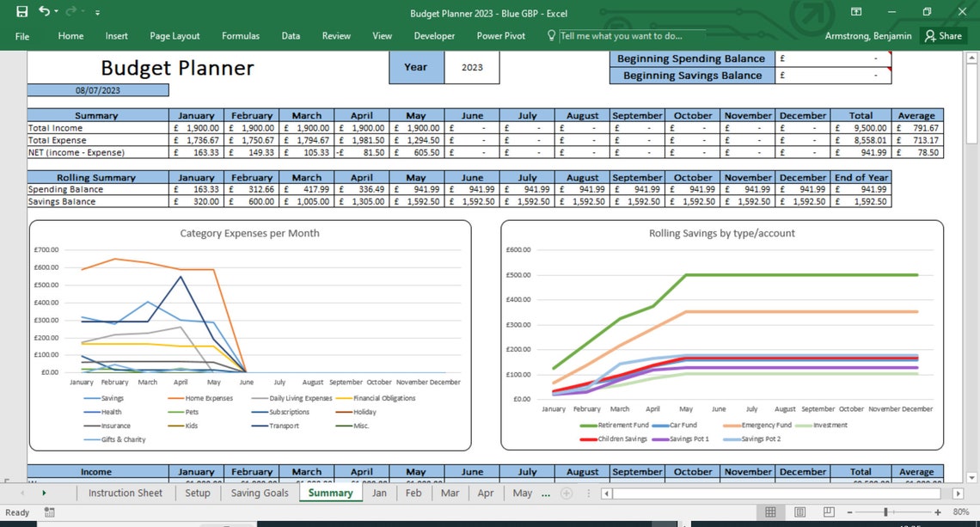This screenshot has height=527, width=980.
Task: Click the Save icon in Quick Access Toolbar
Action: (x=22, y=11)
